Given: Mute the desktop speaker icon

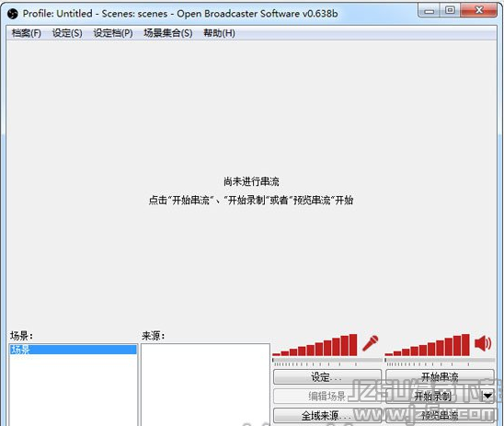Looking at the screenshot, I should (x=483, y=343).
